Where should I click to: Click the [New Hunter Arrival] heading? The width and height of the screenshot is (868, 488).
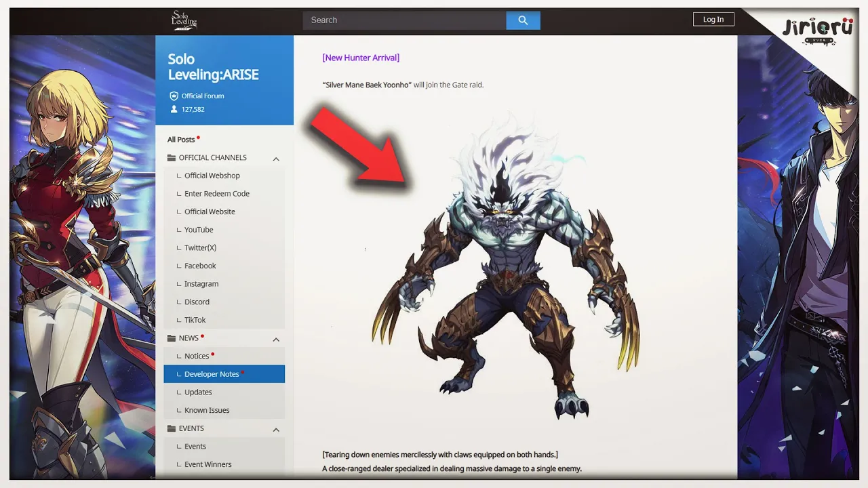pos(361,58)
